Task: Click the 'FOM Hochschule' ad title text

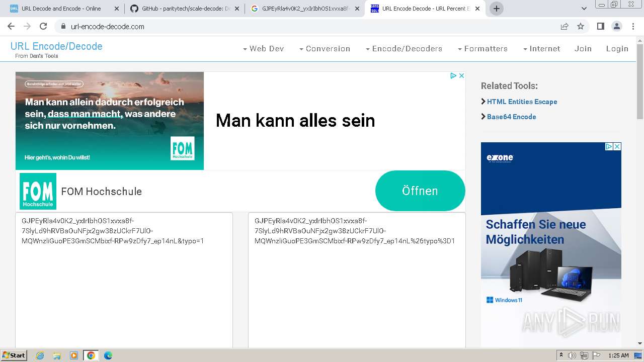Action: (x=102, y=192)
